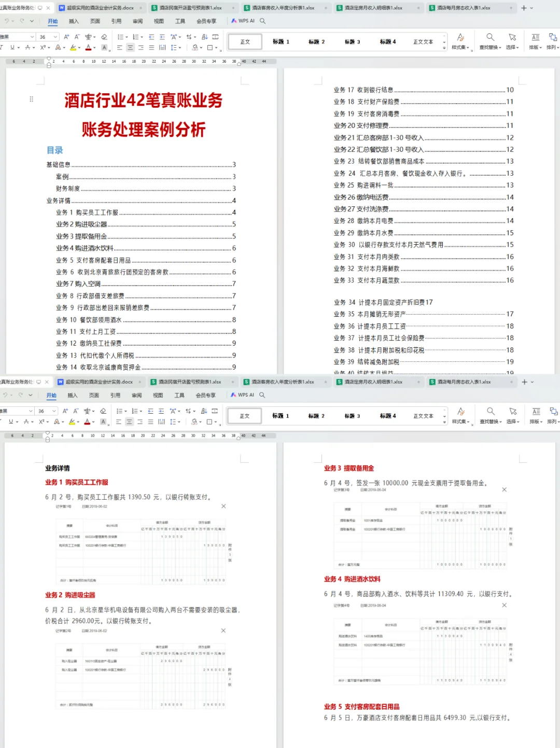560x748 pixels.
Task: Click redo arrow in top window
Action: click(x=22, y=21)
